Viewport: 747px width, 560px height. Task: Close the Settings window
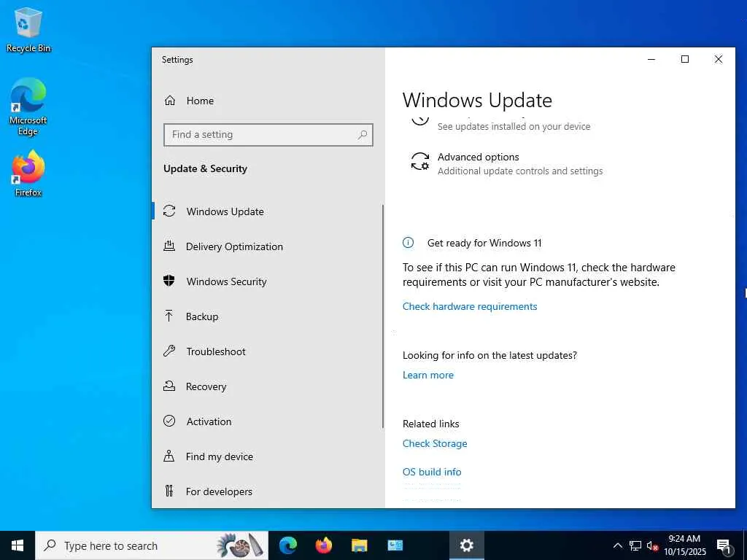[x=719, y=59]
